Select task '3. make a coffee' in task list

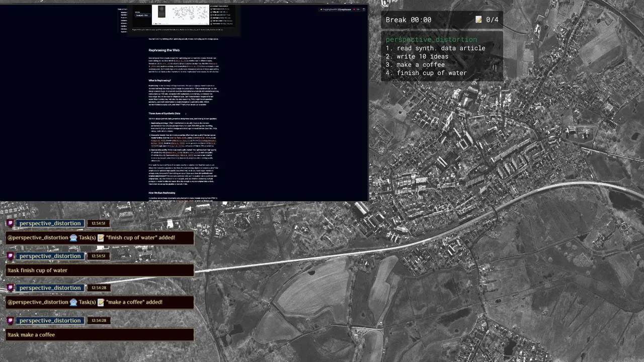[415, 65]
